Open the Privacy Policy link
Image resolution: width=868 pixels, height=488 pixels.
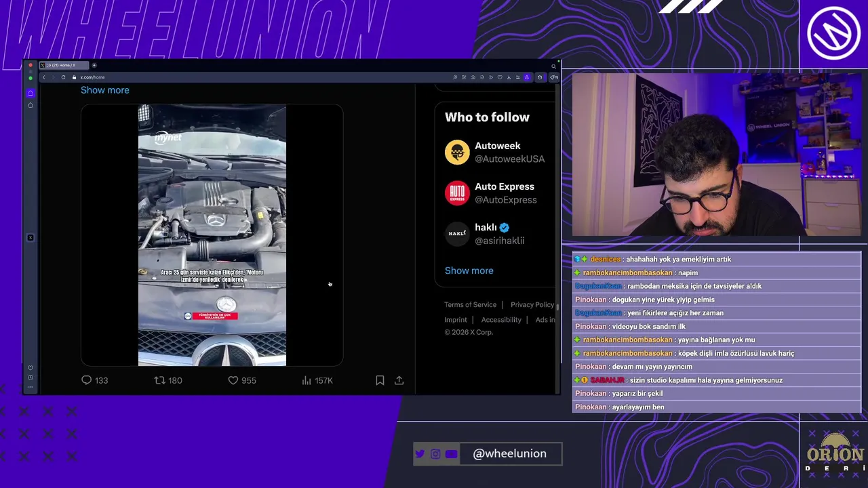[532, 304]
